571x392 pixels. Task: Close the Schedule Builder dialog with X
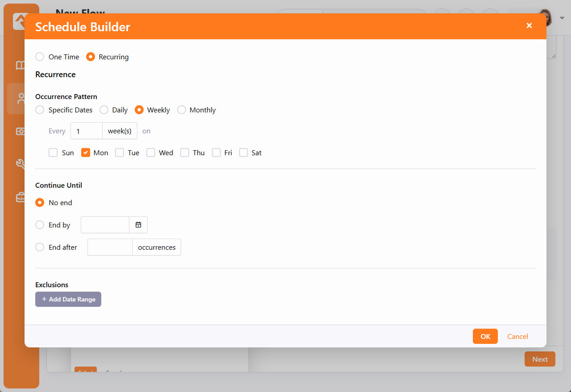coord(529,25)
